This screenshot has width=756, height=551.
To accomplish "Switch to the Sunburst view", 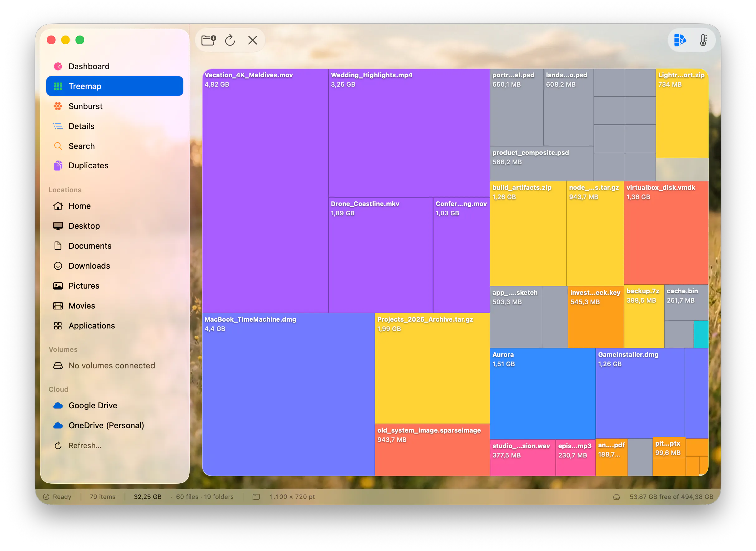I will (x=114, y=106).
